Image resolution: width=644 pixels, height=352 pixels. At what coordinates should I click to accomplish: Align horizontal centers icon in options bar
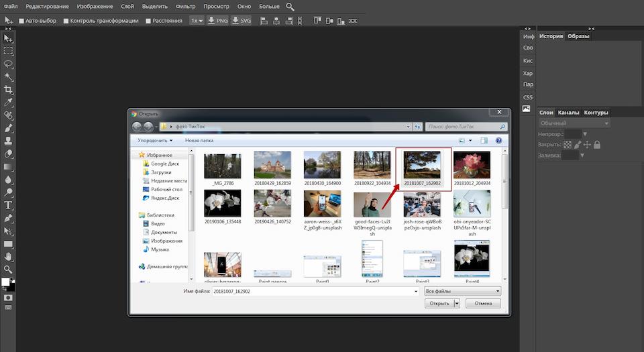pos(276,21)
